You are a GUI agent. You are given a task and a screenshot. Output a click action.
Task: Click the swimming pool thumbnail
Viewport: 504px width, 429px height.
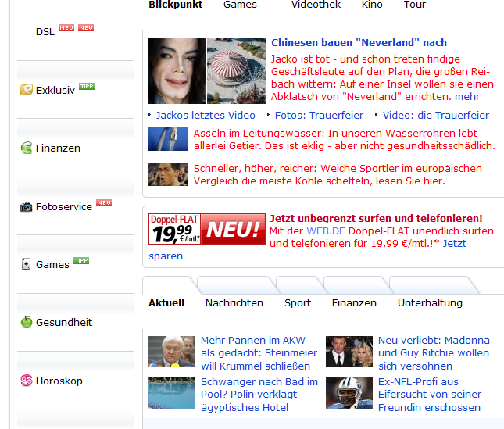[172, 393]
